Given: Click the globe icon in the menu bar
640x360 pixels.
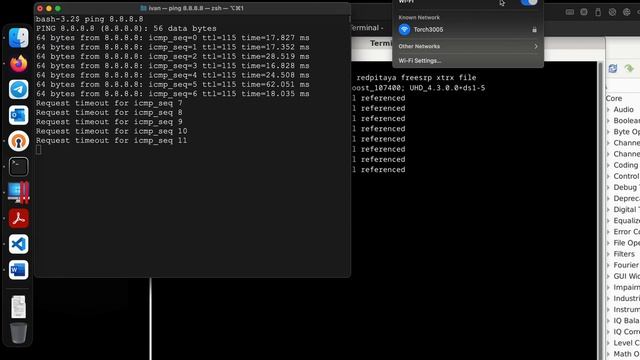Looking at the screenshot, I should (x=626, y=12).
